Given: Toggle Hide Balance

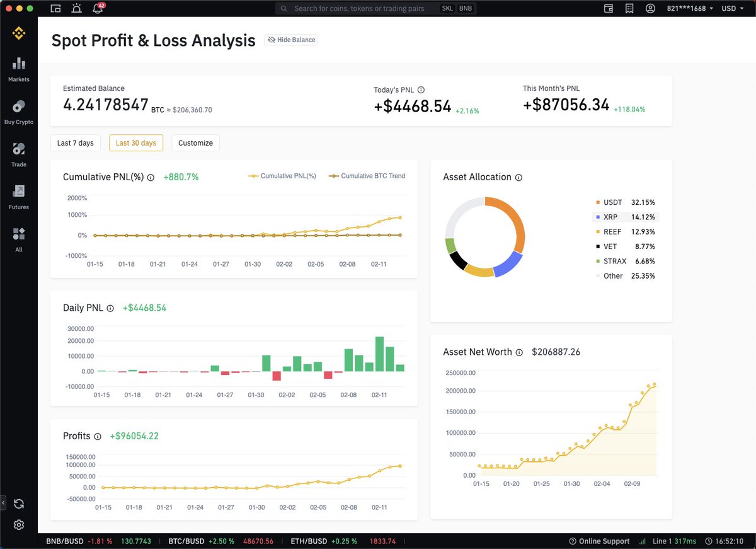Looking at the screenshot, I should click(291, 40).
